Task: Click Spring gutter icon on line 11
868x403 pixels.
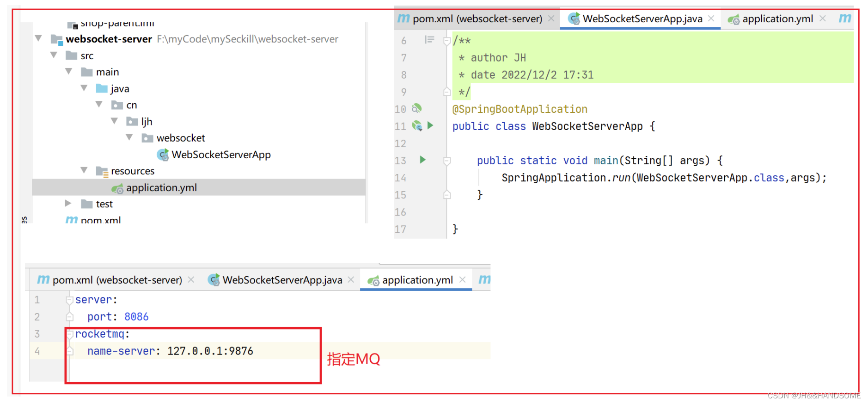Action: coord(417,125)
